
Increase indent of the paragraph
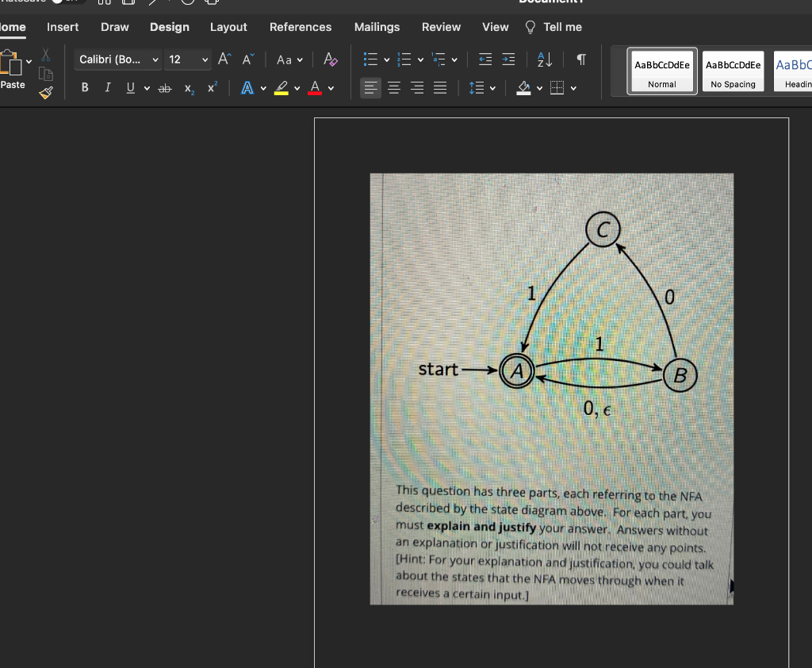coord(507,59)
